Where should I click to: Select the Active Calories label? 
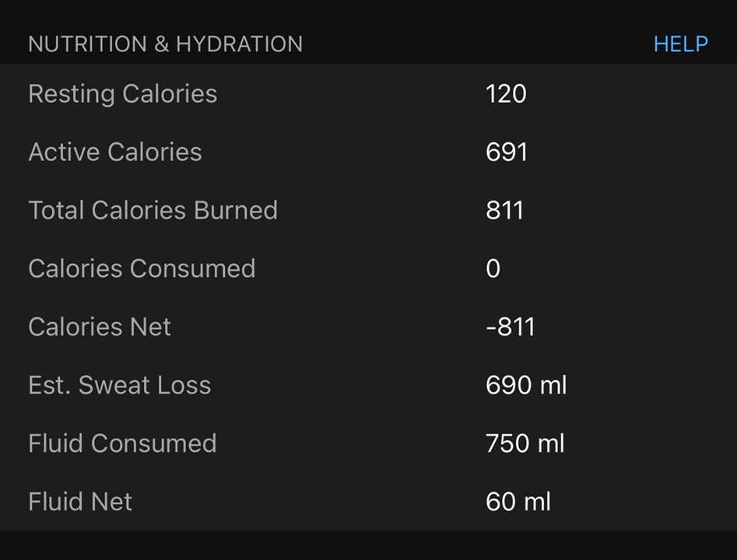pos(114,152)
